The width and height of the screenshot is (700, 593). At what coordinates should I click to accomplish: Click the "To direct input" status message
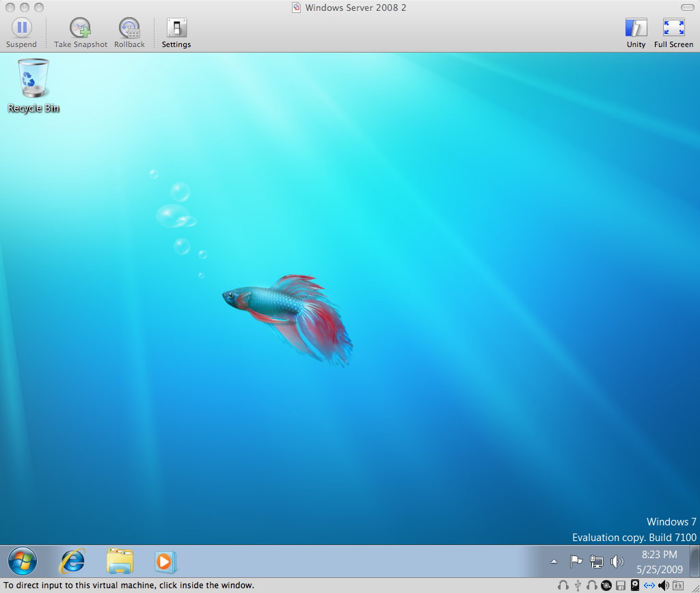[129, 585]
